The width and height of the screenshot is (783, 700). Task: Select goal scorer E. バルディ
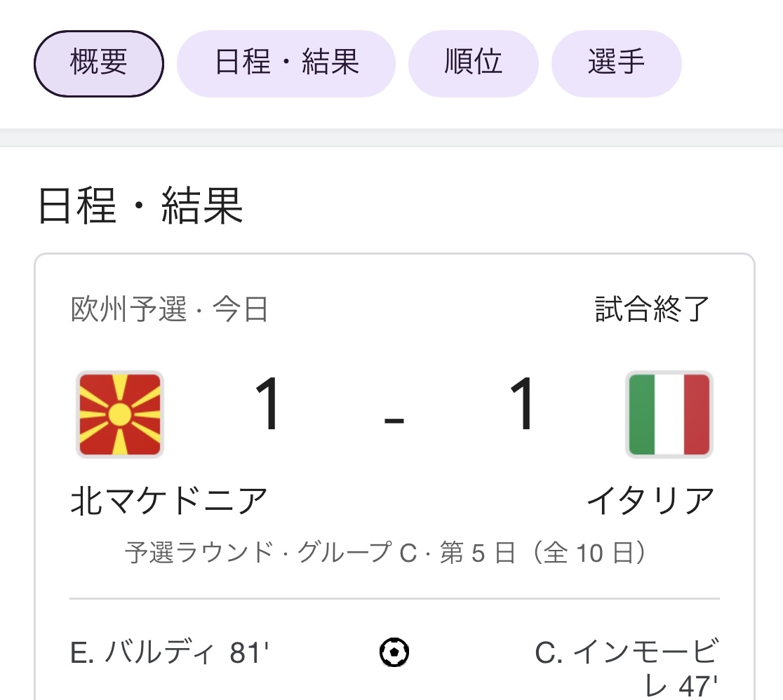tap(142, 654)
